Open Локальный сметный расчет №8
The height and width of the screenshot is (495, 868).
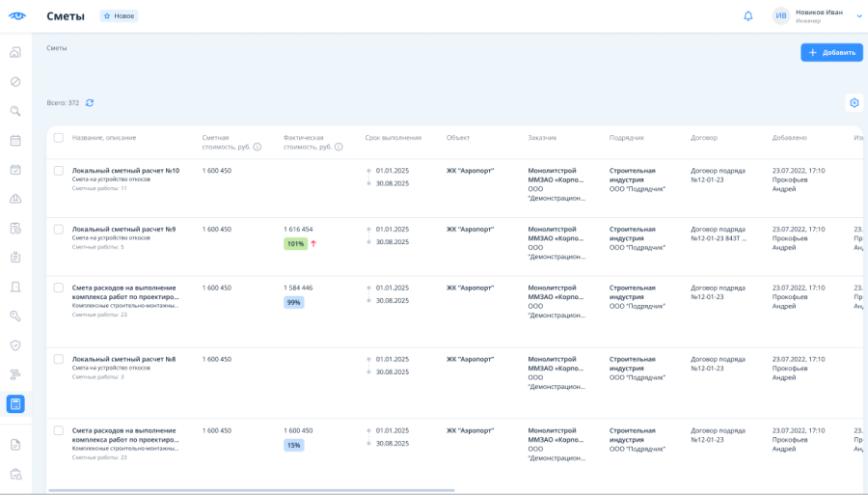(124, 359)
